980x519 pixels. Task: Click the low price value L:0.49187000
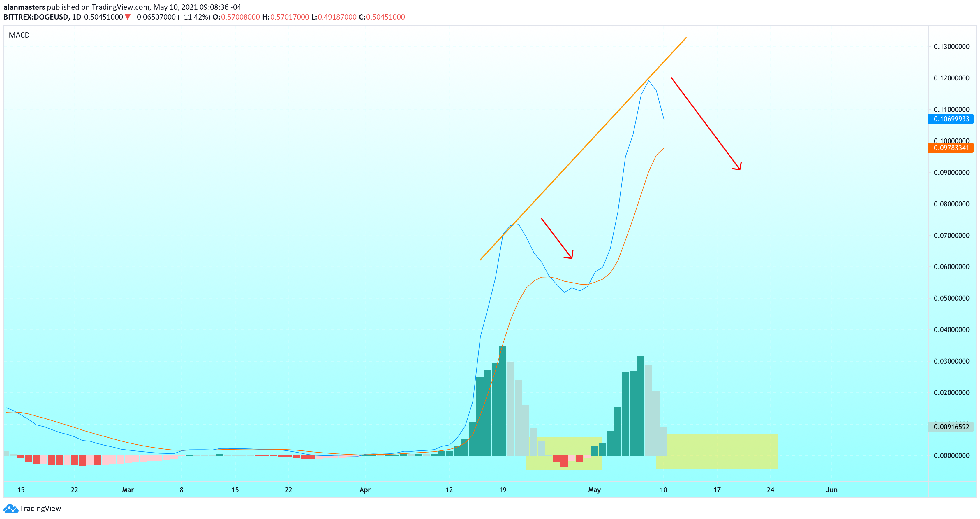(x=334, y=17)
